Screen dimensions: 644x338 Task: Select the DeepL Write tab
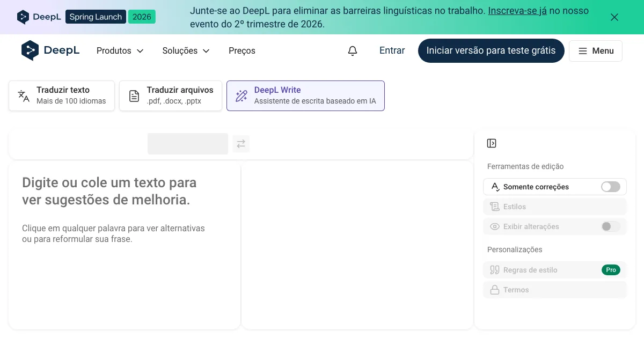(305, 96)
